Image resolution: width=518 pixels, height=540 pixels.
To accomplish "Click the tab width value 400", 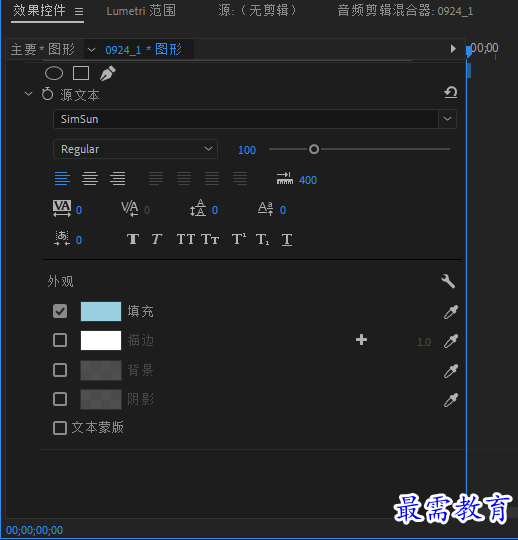I will click(x=308, y=180).
